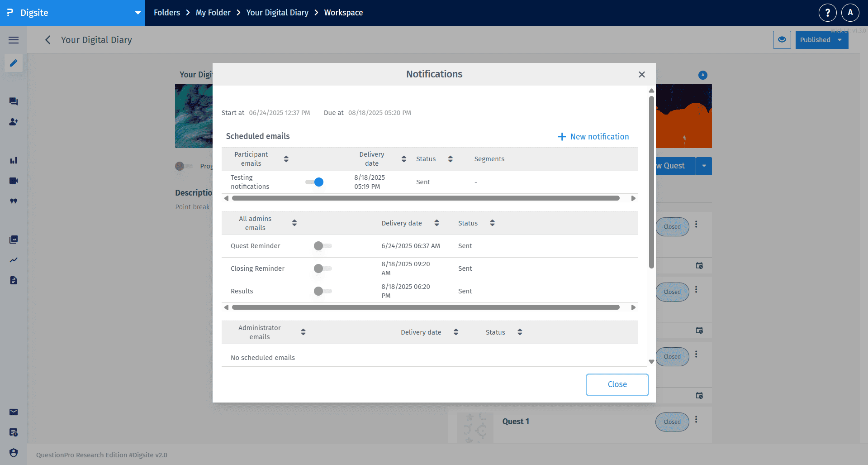The width and height of the screenshot is (868, 465).
Task: Sort Participant emails by Delivery date
Action: pyautogui.click(x=403, y=159)
